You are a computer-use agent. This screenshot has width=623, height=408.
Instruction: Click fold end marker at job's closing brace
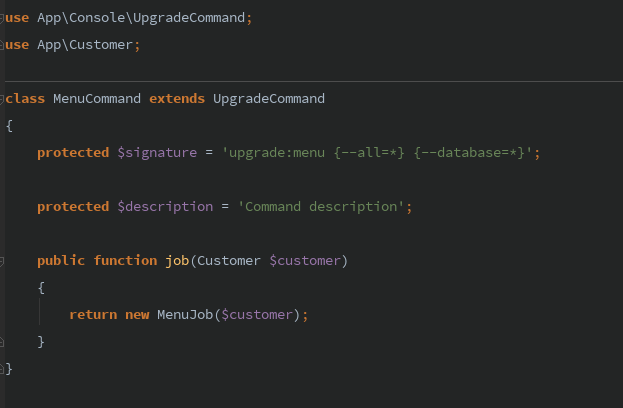[x=3, y=342]
